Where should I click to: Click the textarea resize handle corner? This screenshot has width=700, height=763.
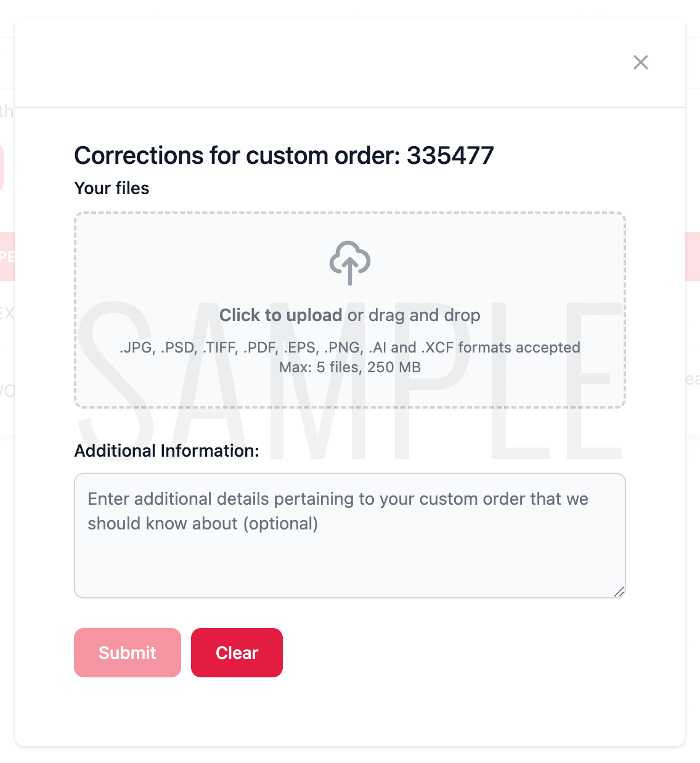619,592
